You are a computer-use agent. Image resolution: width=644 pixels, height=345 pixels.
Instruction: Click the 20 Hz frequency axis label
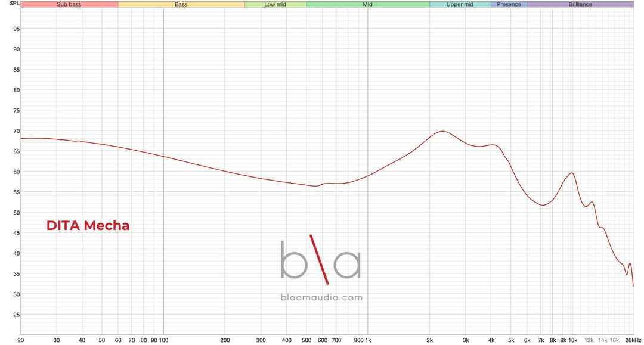pyautogui.click(x=21, y=340)
